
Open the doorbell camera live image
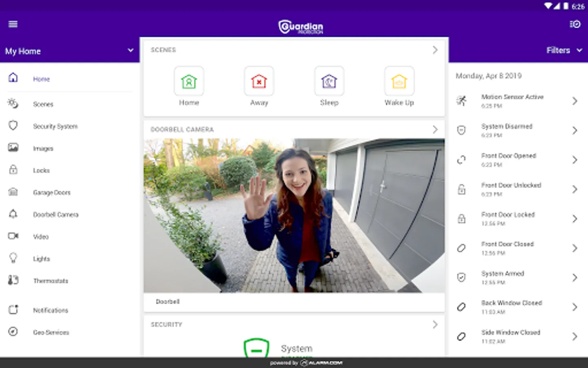pyautogui.click(x=294, y=215)
